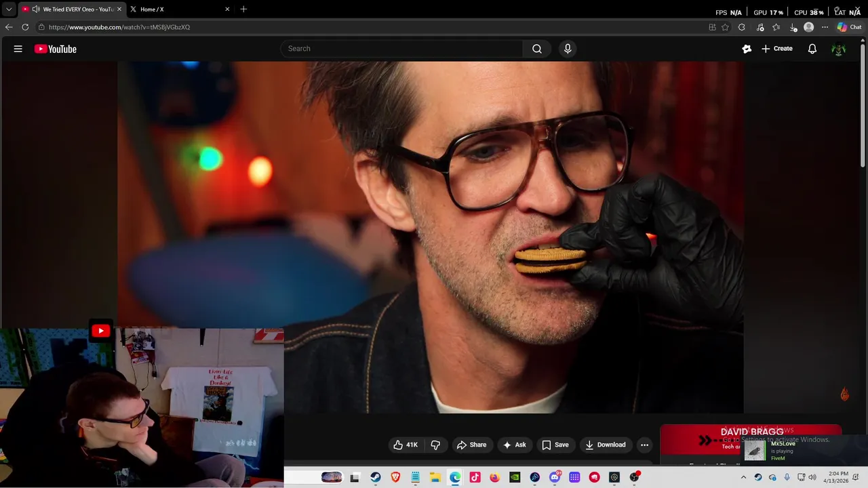Open the browser profile avatar

[808, 27]
